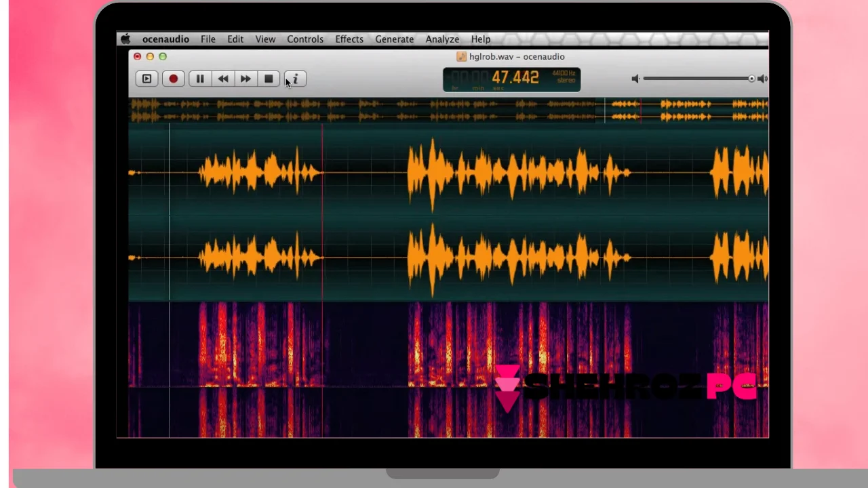Image resolution: width=868 pixels, height=488 pixels.
Task: Click the loud speaker icon at slider end
Action: [762, 79]
